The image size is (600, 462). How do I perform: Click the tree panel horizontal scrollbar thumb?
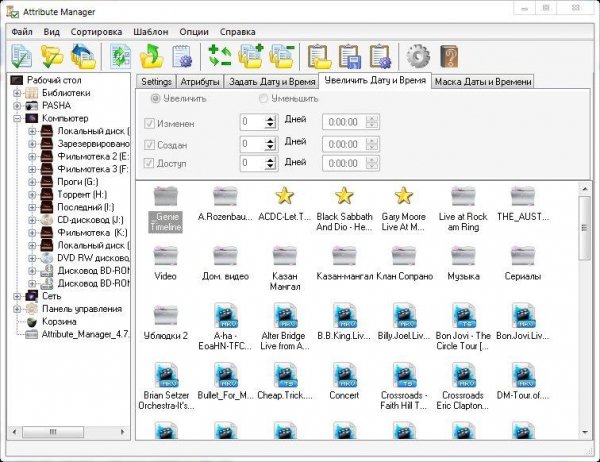[53, 432]
